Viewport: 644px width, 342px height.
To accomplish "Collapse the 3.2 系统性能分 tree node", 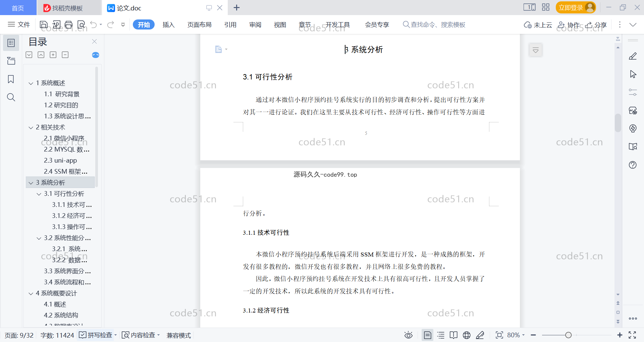I will [x=39, y=238].
